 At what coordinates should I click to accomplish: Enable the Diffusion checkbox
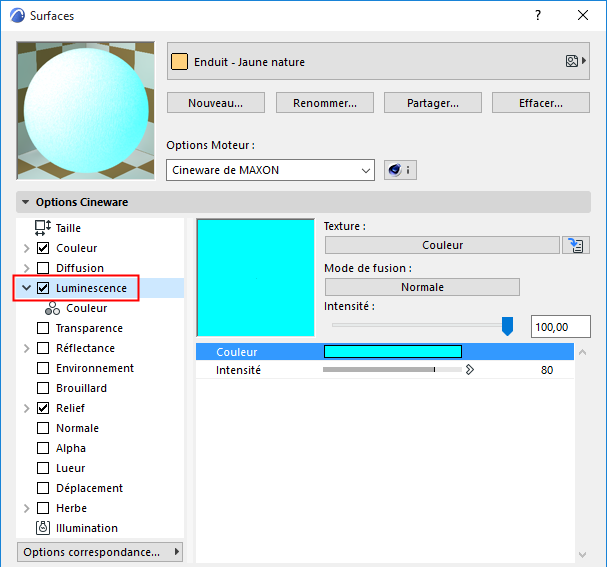[43, 268]
